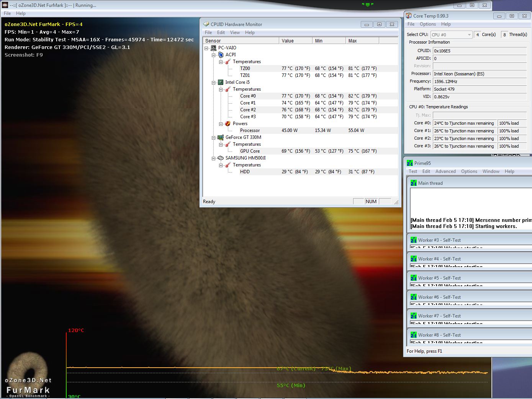This screenshot has width=532, height=399.
Task: Click the Sensor column header
Action: tap(241, 41)
